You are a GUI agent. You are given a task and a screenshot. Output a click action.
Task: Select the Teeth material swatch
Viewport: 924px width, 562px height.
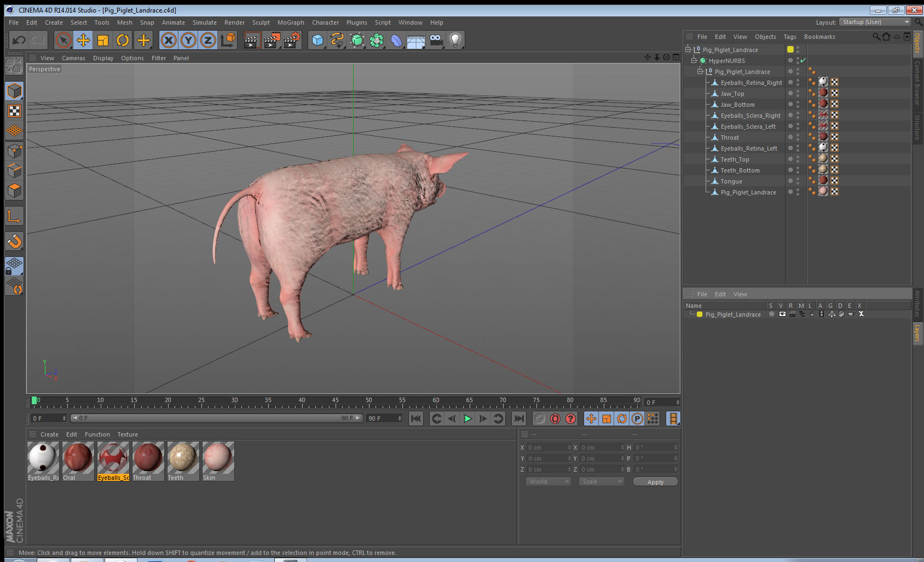click(x=183, y=461)
